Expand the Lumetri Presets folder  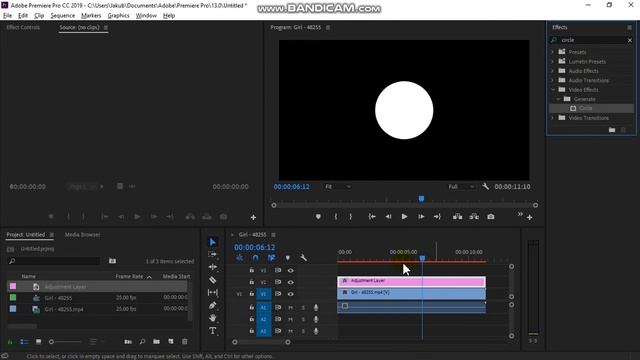[x=553, y=62]
